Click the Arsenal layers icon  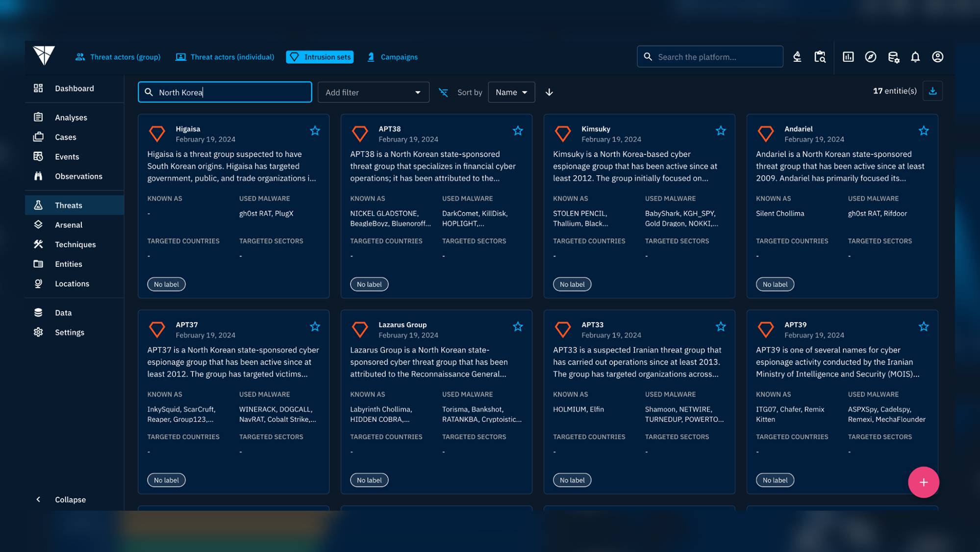[38, 225]
